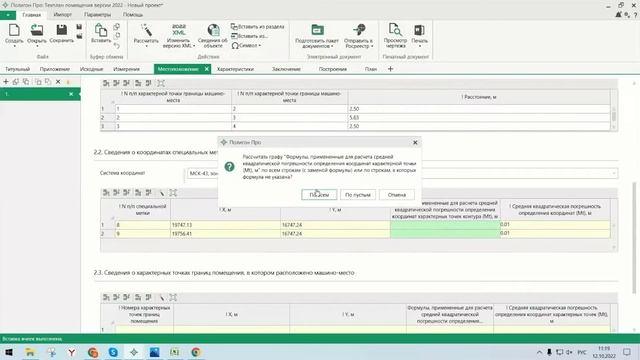Show hidden system tray icons chevron
This screenshot has height=360, width=640.
pyautogui.click(x=539, y=352)
